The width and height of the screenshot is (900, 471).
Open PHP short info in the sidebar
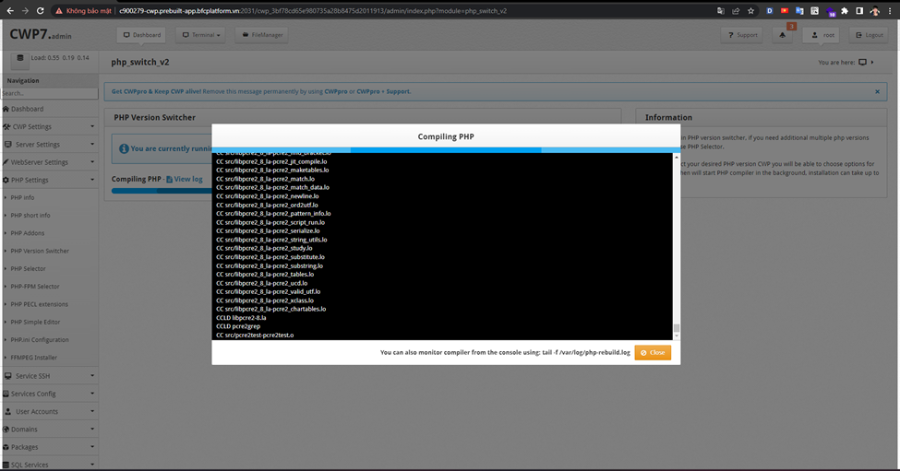(x=30, y=215)
